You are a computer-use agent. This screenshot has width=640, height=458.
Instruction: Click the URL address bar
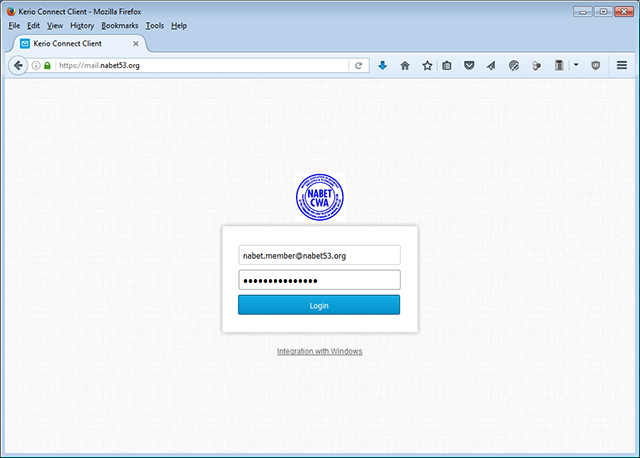[x=202, y=65]
